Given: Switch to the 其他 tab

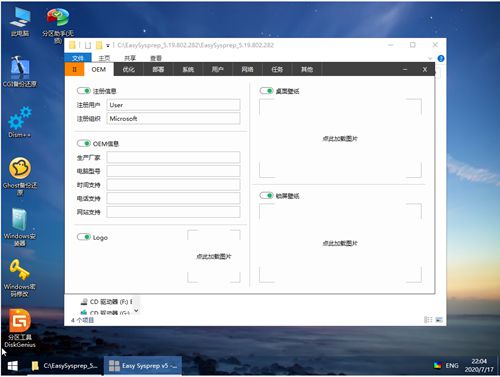Looking at the screenshot, I should (x=307, y=69).
